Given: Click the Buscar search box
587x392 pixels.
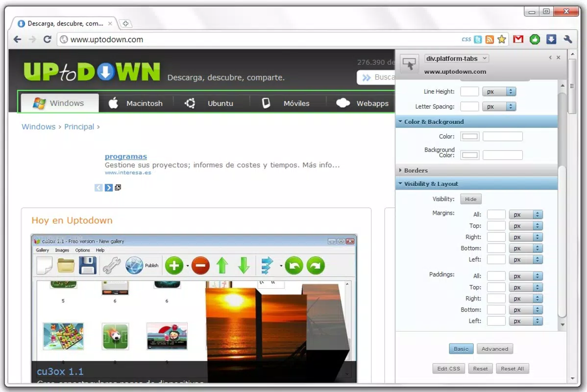Looking at the screenshot, I should click(376, 77).
